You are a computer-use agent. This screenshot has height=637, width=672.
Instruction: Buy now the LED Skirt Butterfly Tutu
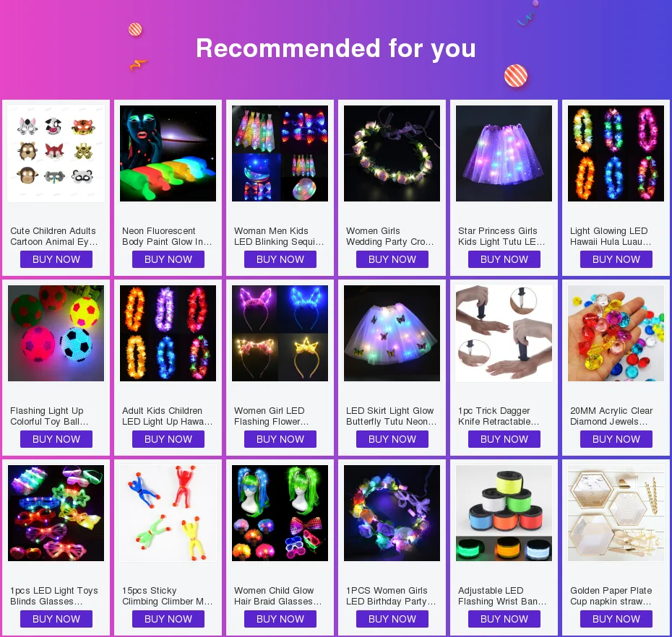[x=392, y=440]
